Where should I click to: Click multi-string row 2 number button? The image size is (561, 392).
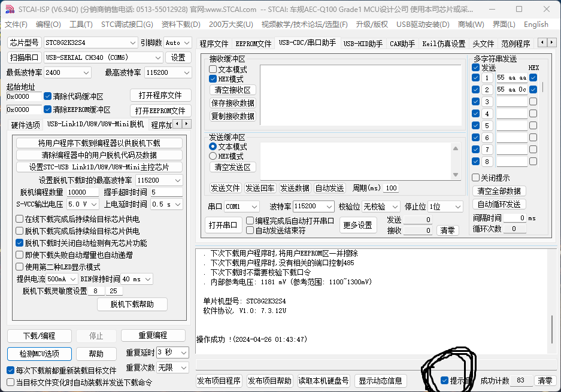487,89
